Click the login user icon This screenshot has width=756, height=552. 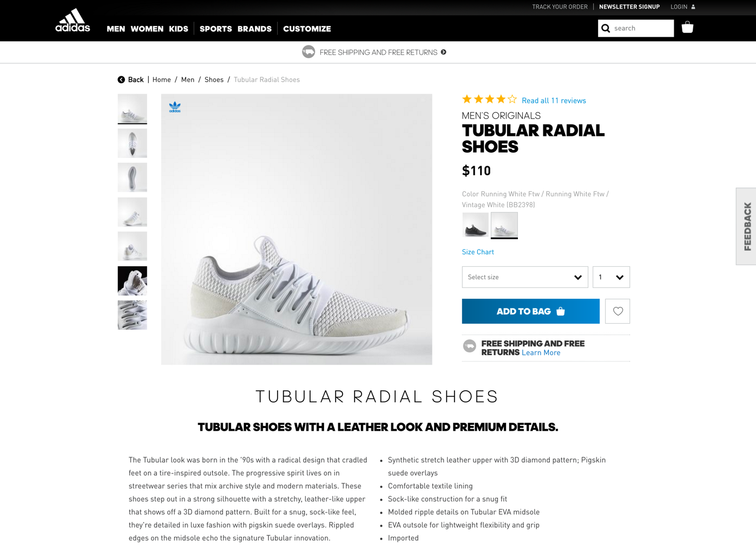pos(693,7)
